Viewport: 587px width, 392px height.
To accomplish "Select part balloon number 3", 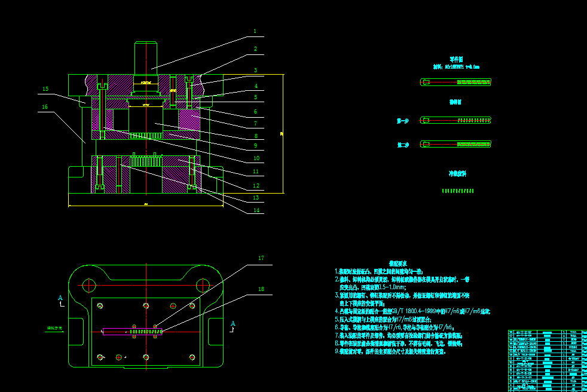I will click(x=256, y=70).
